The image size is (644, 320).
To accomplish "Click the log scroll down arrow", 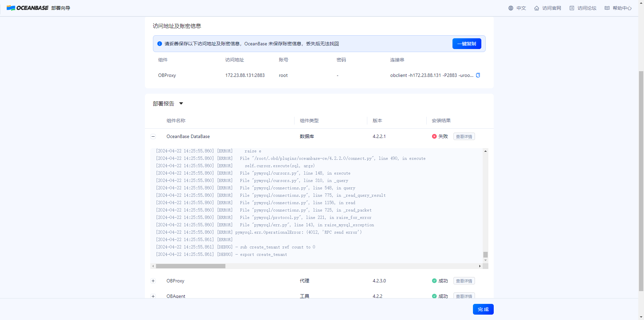I will (485, 260).
